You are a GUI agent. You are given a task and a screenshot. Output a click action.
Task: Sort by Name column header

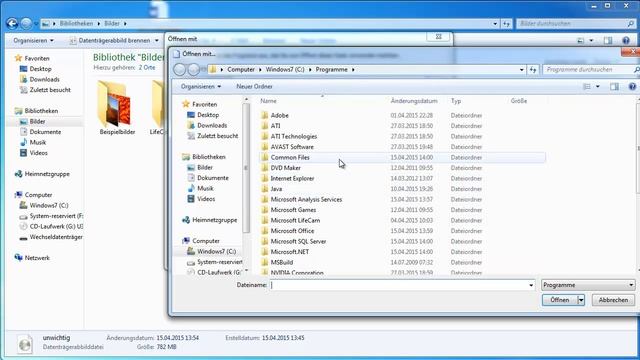point(268,101)
